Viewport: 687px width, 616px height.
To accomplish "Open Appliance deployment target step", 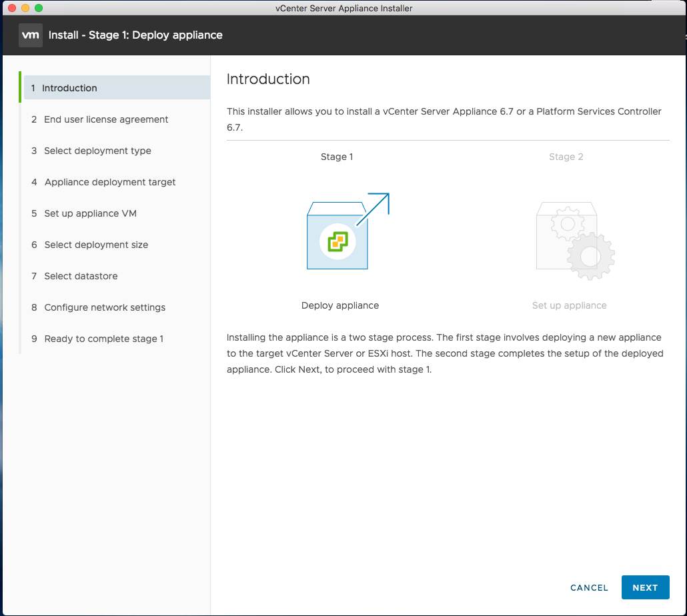I will click(x=110, y=182).
